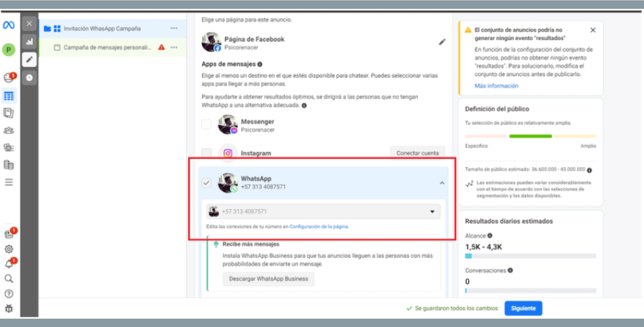Viewport: 644px width, 327px height.
Task: Click the 'Definición del público' heading
Action: [497, 109]
